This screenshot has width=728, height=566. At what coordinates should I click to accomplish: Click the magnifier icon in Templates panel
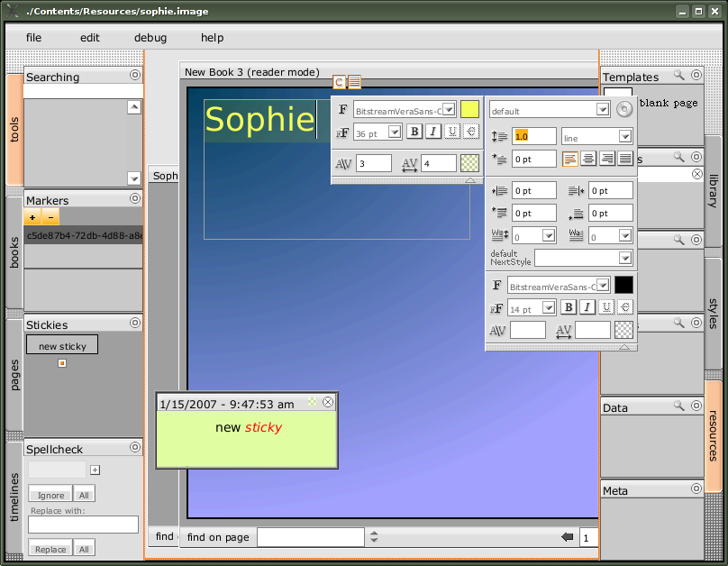(678, 75)
